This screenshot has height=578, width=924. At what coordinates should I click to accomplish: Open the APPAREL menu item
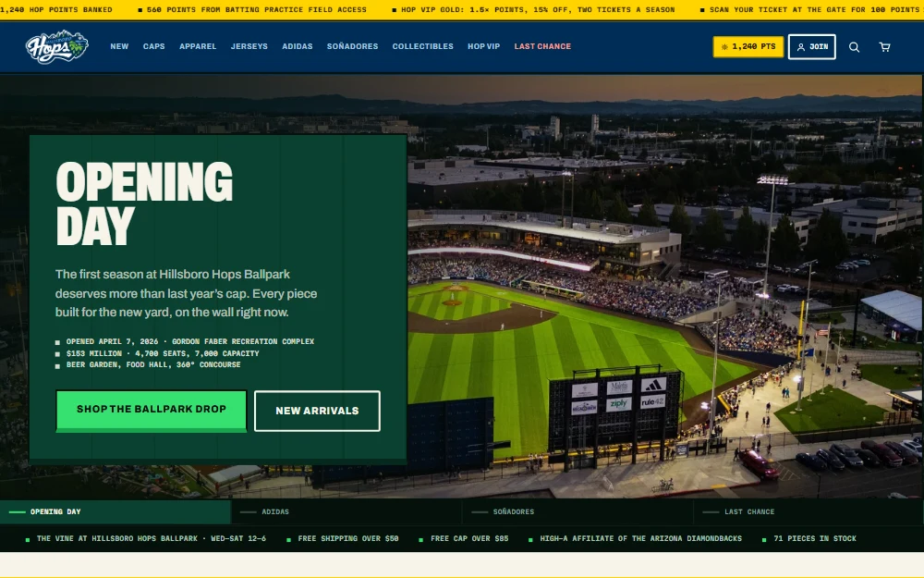point(198,46)
